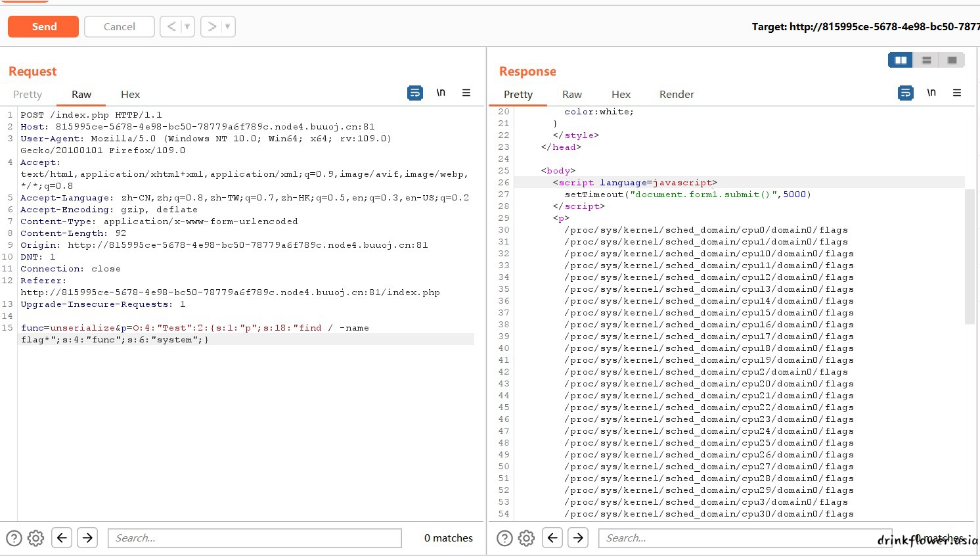Switch Response view to Hex tab
Viewport: 980px width, 556px height.
(x=621, y=94)
